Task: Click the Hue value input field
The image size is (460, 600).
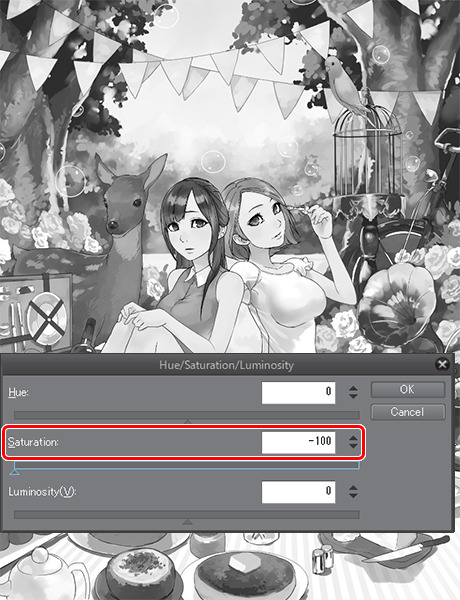Action: [299, 392]
